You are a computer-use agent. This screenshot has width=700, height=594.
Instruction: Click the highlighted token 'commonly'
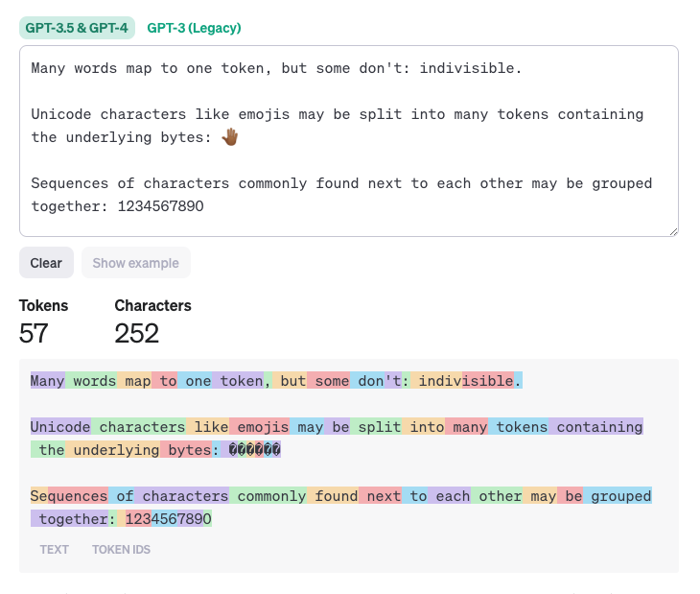click(268, 496)
